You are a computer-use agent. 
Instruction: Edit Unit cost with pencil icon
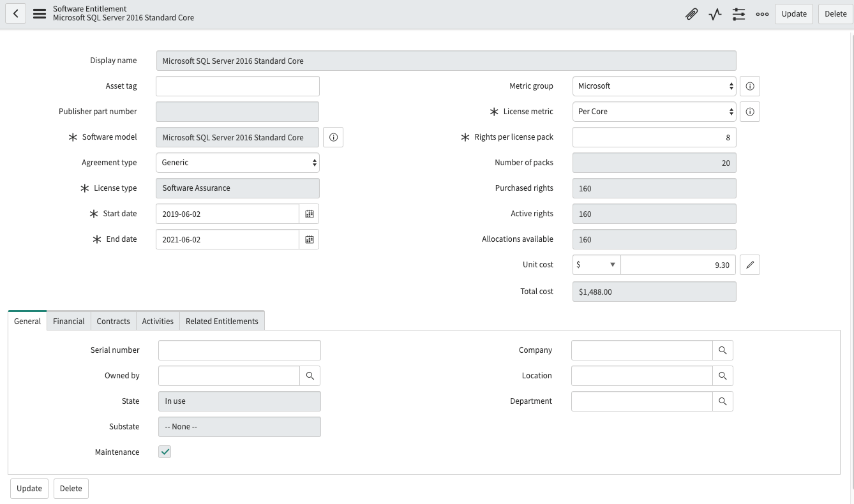[750, 265]
